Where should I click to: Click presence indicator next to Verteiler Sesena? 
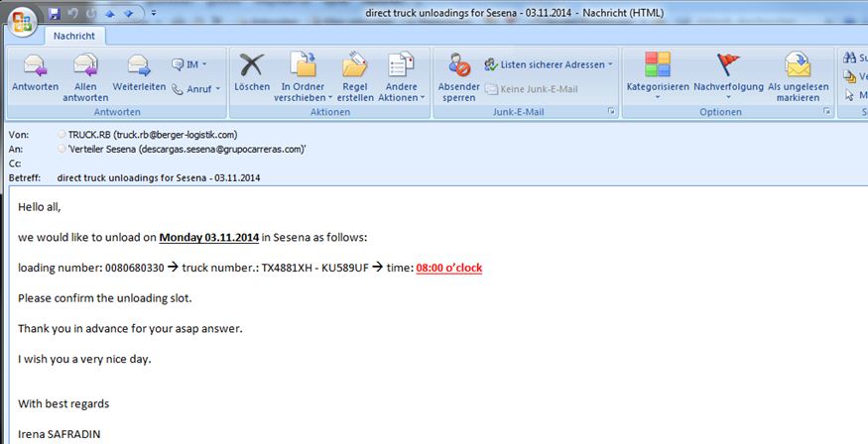click(62, 149)
